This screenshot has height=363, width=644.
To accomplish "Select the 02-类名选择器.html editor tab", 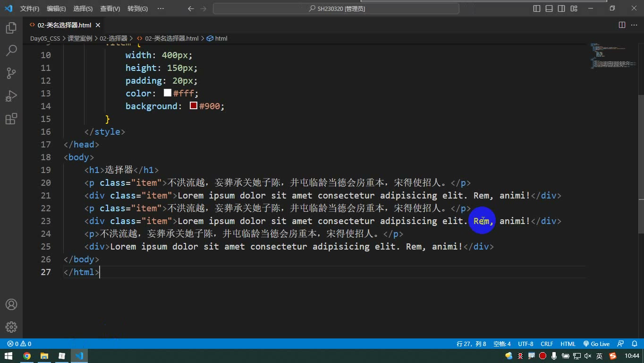I will [x=65, y=25].
